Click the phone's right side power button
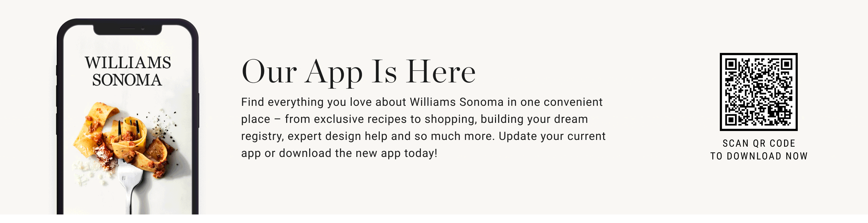The width and height of the screenshot is (868, 223). pos(199,110)
